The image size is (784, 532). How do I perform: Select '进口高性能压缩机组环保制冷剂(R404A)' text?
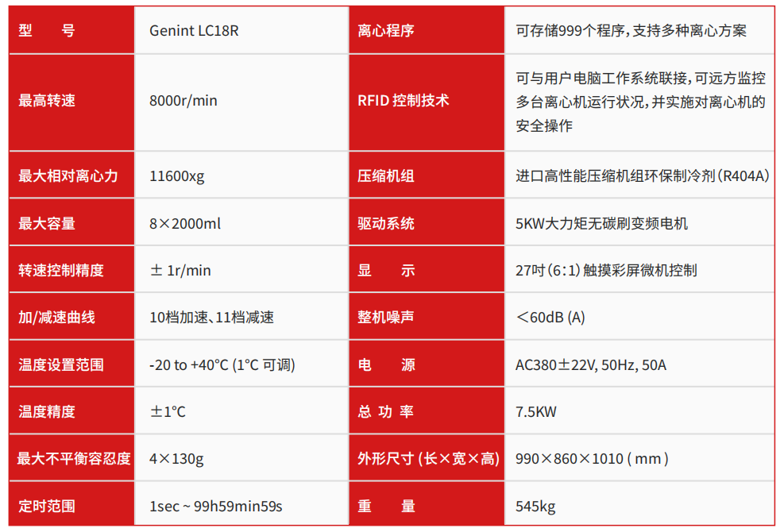pos(643,175)
